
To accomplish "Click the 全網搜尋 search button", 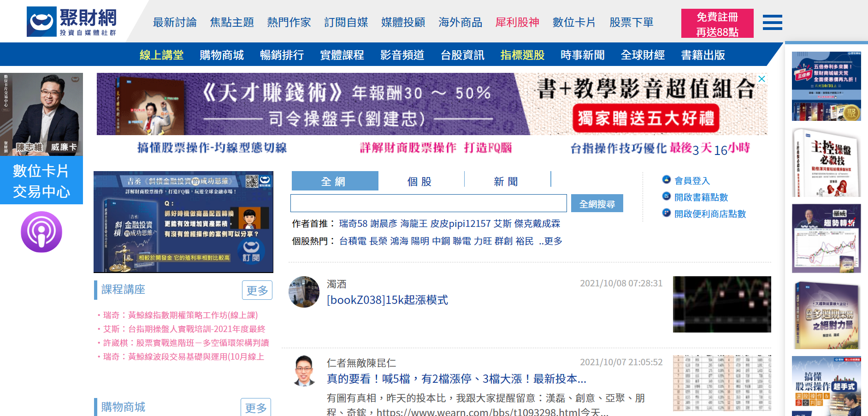I will (x=597, y=203).
